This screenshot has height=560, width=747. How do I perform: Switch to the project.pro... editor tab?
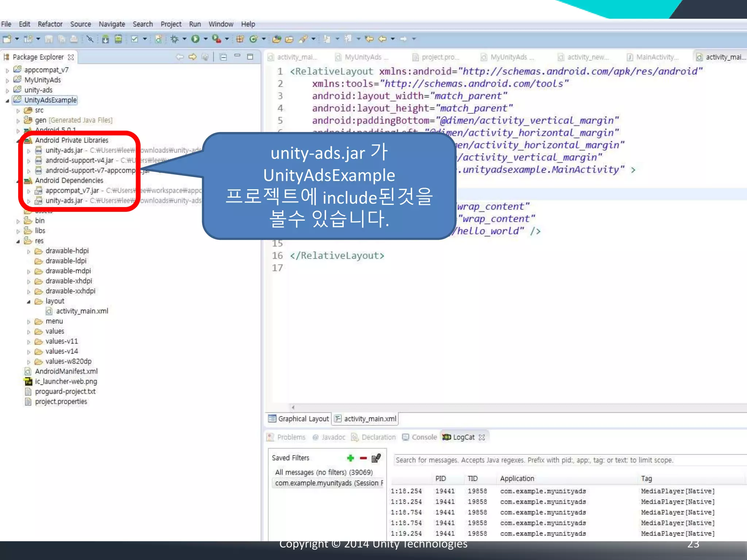click(x=436, y=57)
